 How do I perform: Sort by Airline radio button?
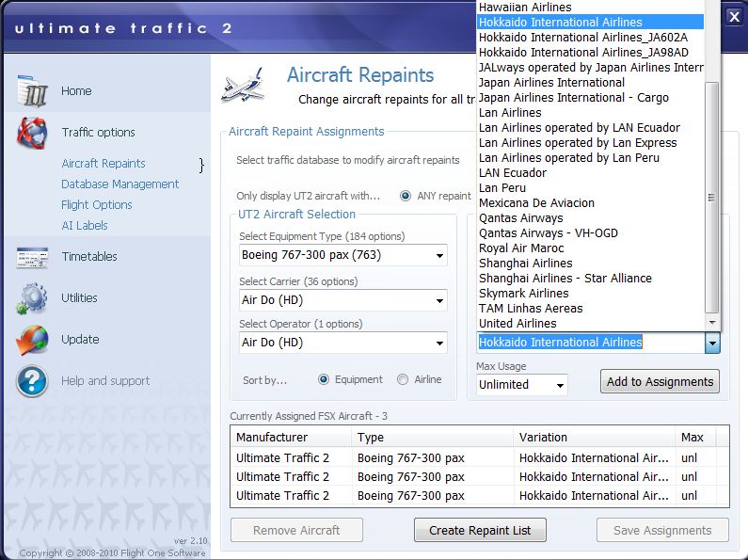click(403, 379)
